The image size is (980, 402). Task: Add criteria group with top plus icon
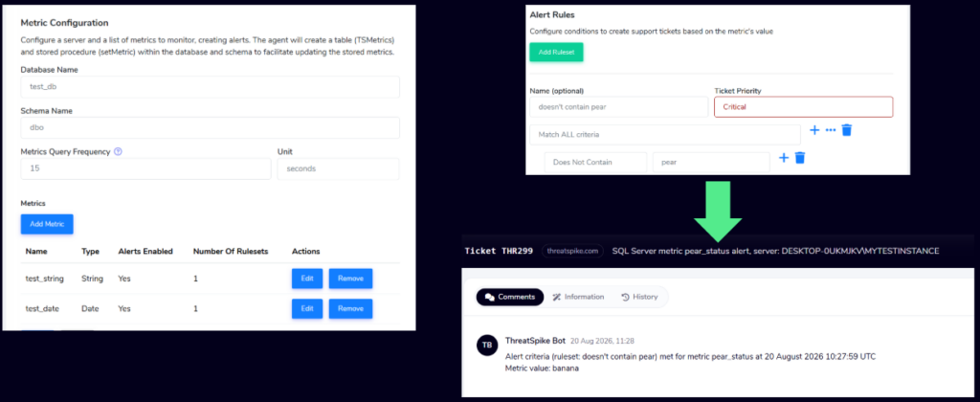(814, 130)
